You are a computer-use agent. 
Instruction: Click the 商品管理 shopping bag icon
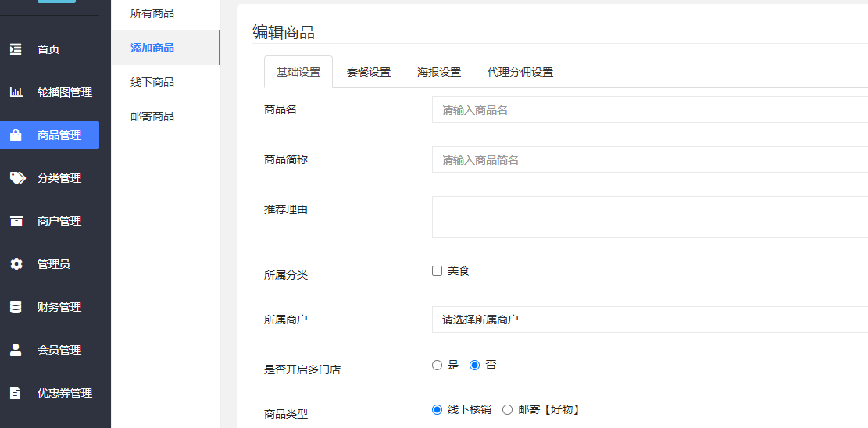[x=16, y=135]
